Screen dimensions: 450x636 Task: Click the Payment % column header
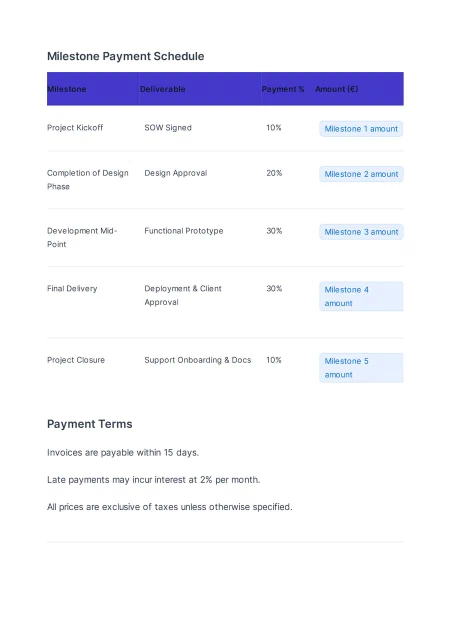point(283,89)
